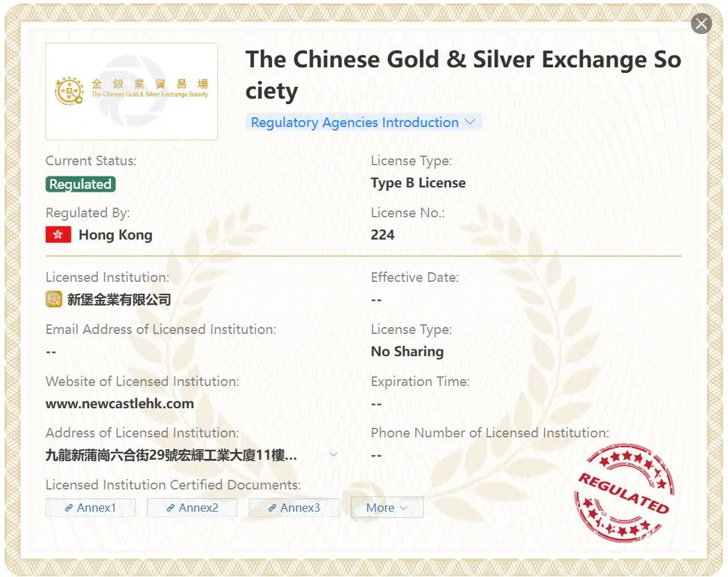Click the licensed institution gold logo icon
Image resolution: width=728 pixels, height=577 pixels.
point(54,299)
